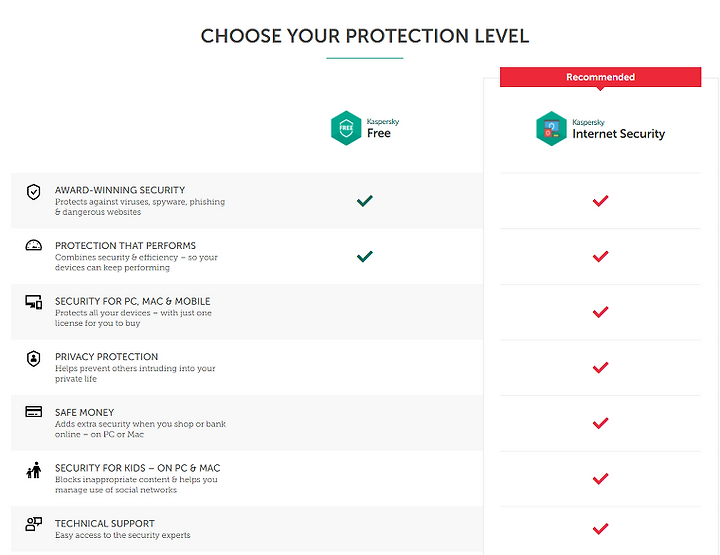Select the PC, Mac & Mobile devices icon

coord(34,302)
